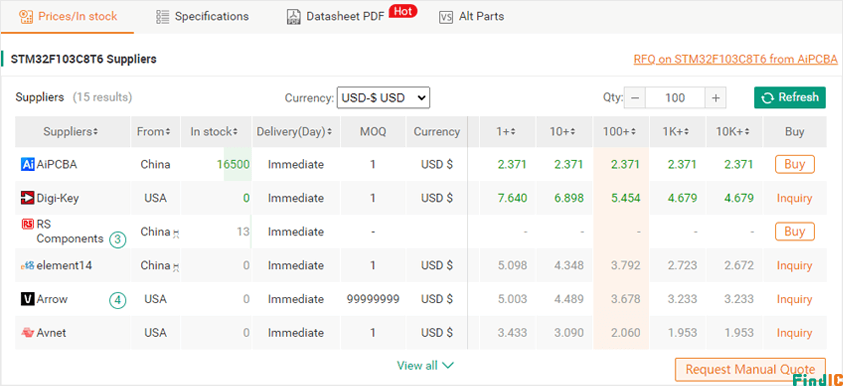Click the AiPCBA supplier logo
Screen dimensions: 843x386
[27, 165]
